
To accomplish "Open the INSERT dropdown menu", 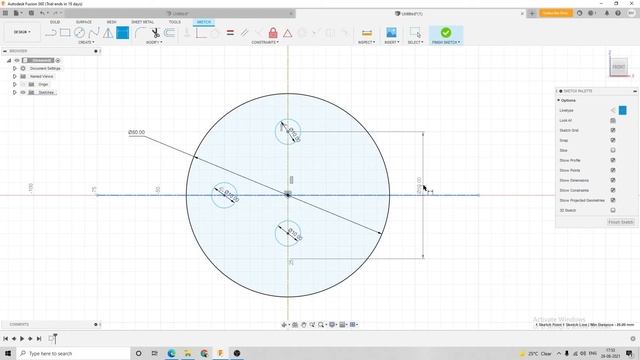I will click(391, 42).
